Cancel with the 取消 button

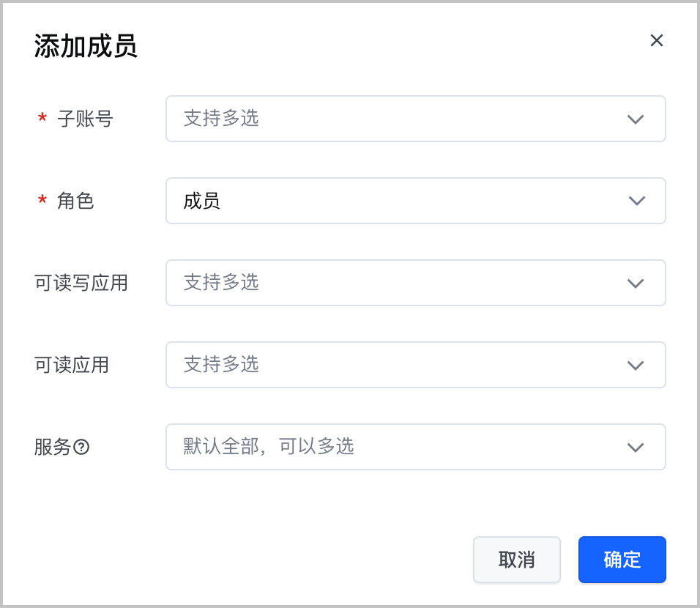[516, 560]
